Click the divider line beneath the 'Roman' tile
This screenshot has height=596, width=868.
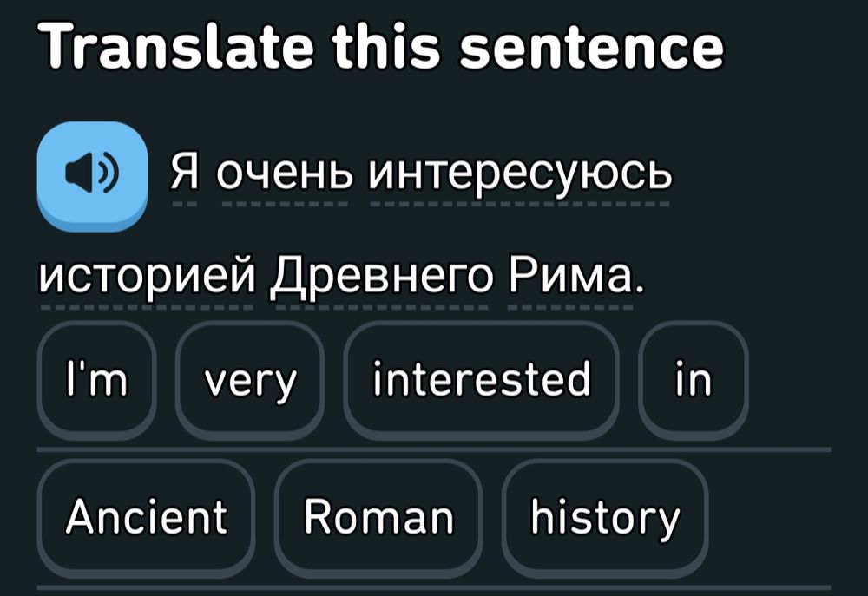coord(378,589)
